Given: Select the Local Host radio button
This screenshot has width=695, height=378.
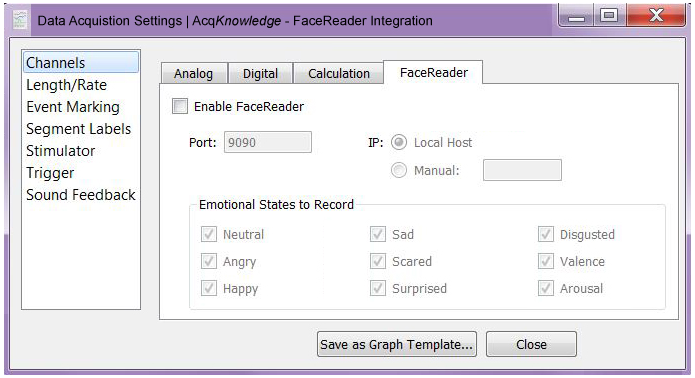Looking at the screenshot, I should click(x=399, y=143).
